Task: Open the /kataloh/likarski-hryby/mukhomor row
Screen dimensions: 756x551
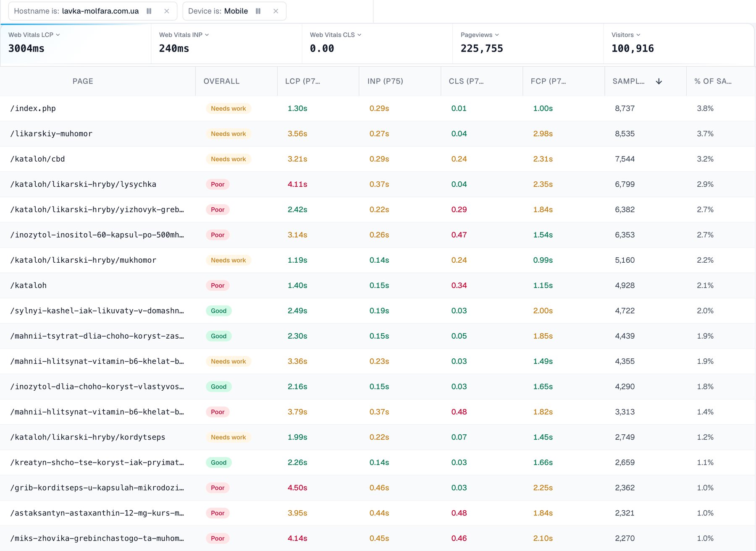Action: pos(377,260)
